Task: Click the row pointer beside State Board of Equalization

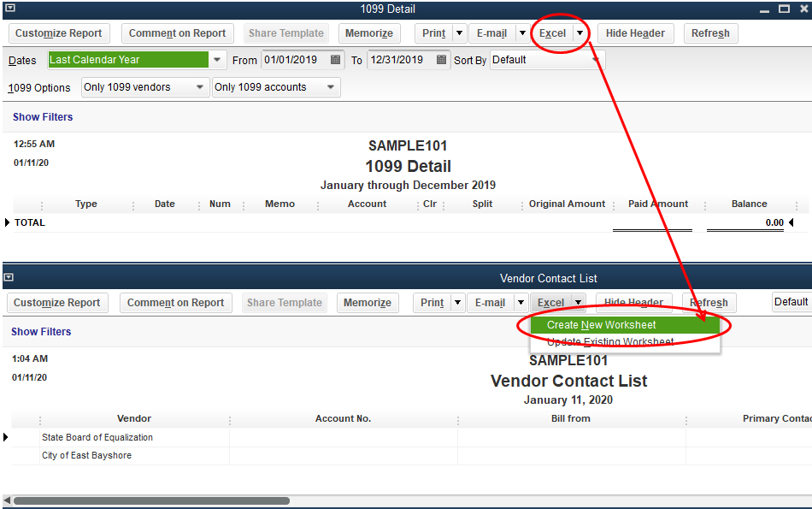Action: pyautogui.click(x=6, y=437)
